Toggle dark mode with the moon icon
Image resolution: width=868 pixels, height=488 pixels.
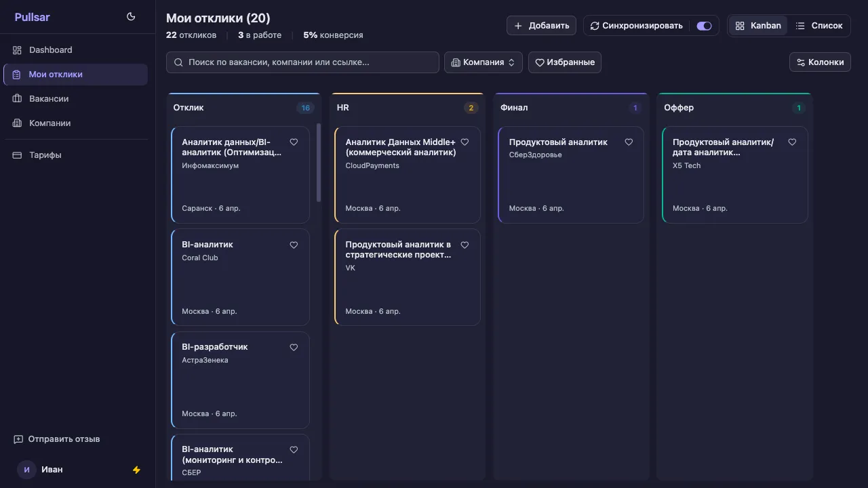[x=131, y=17]
